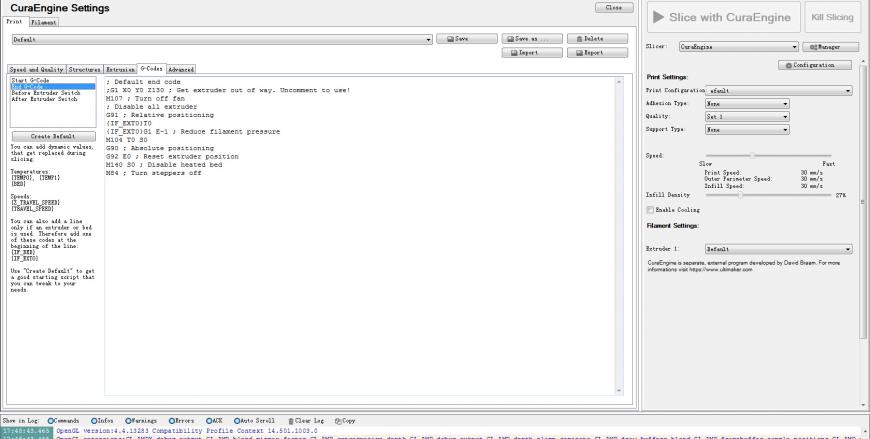Open the Support Type dropdown
This screenshot has height=439, width=870.
pos(747,129)
